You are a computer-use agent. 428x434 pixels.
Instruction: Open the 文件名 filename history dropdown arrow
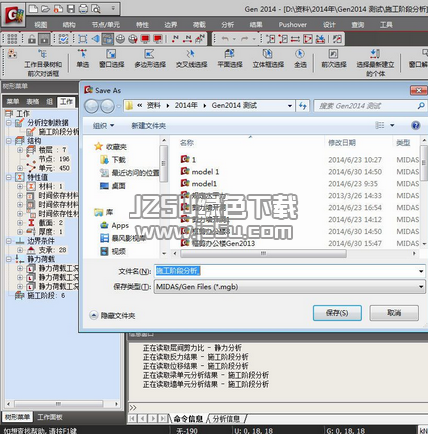(421, 271)
